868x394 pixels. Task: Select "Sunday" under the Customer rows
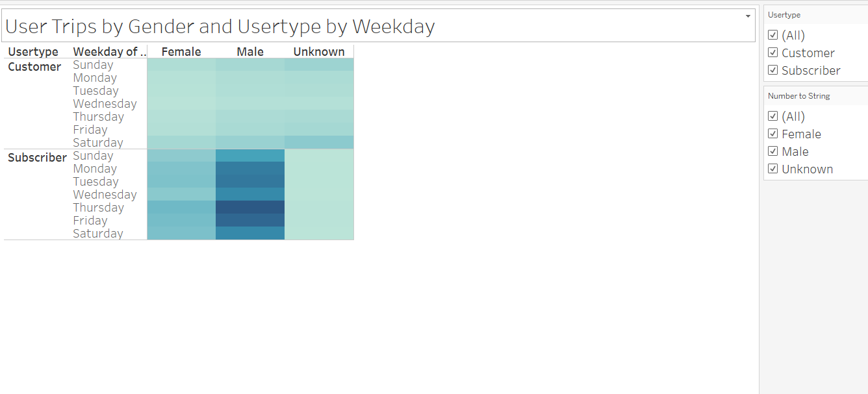(93, 64)
